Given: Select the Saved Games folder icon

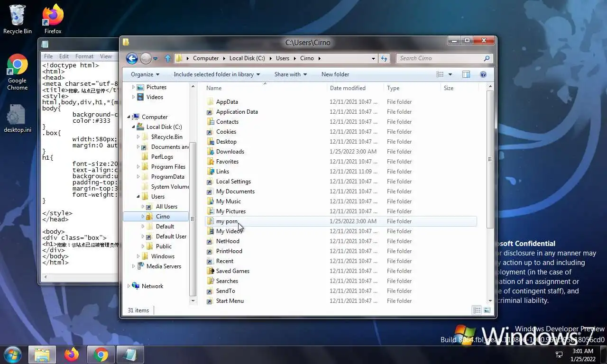Looking at the screenshot, I should coord(211,271).
